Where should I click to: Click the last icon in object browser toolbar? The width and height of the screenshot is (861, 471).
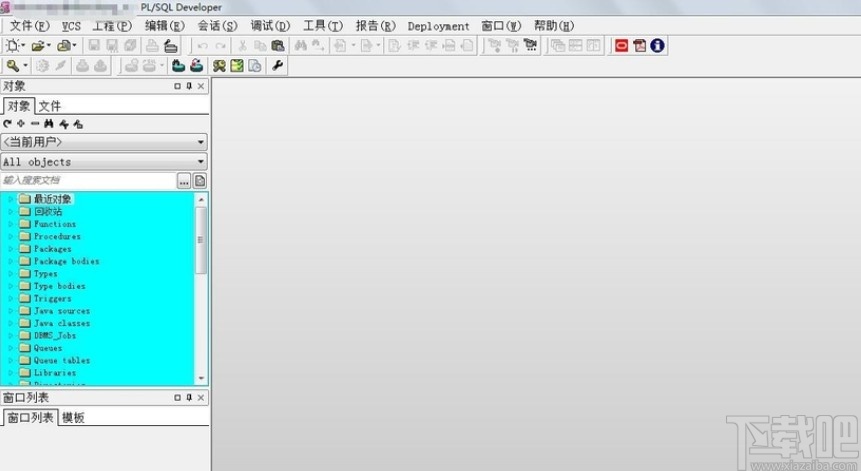[78, 124]
